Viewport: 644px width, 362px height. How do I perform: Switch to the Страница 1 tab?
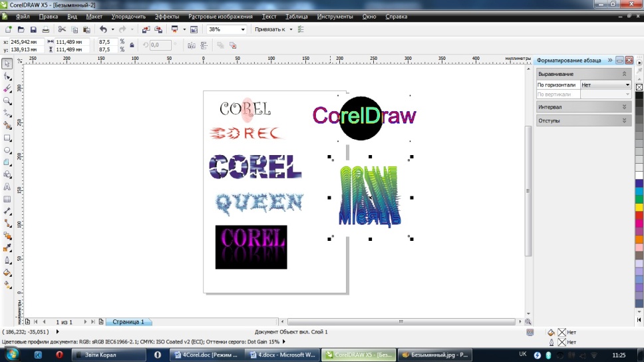pyautogui.click(x=128, y=321)
